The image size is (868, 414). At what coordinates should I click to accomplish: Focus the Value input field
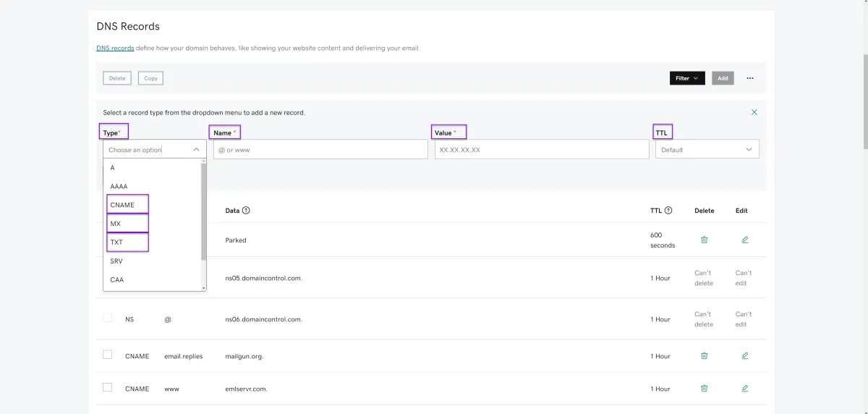pyautogui.click(x=542, y=149)
